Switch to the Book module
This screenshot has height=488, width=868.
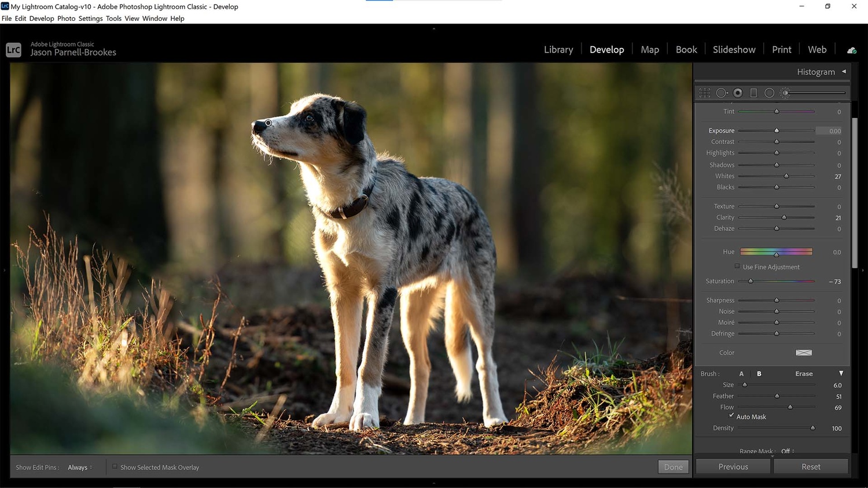click(x=686, y=50)
